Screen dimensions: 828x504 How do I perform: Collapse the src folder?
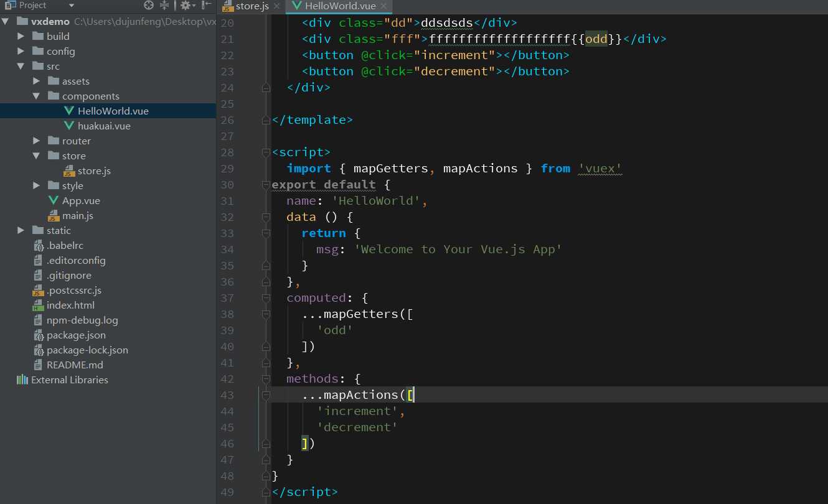[x=21, y=66]
